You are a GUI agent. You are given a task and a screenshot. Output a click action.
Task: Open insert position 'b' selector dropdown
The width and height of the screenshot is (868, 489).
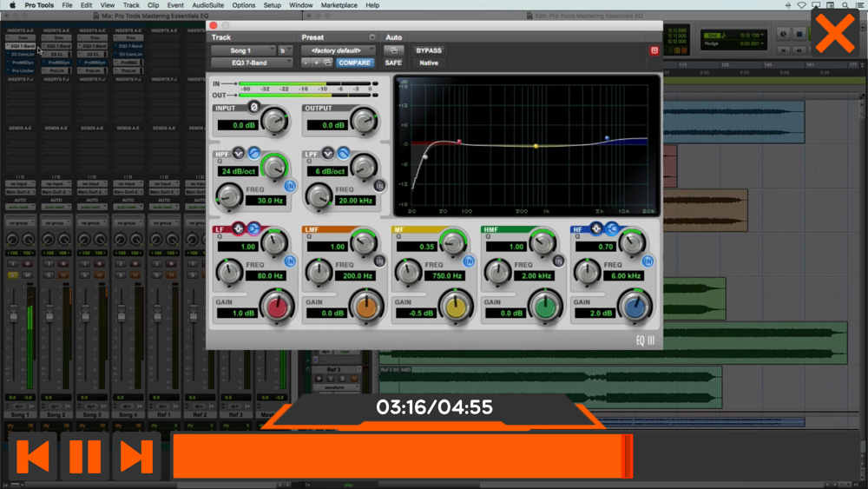285,50
